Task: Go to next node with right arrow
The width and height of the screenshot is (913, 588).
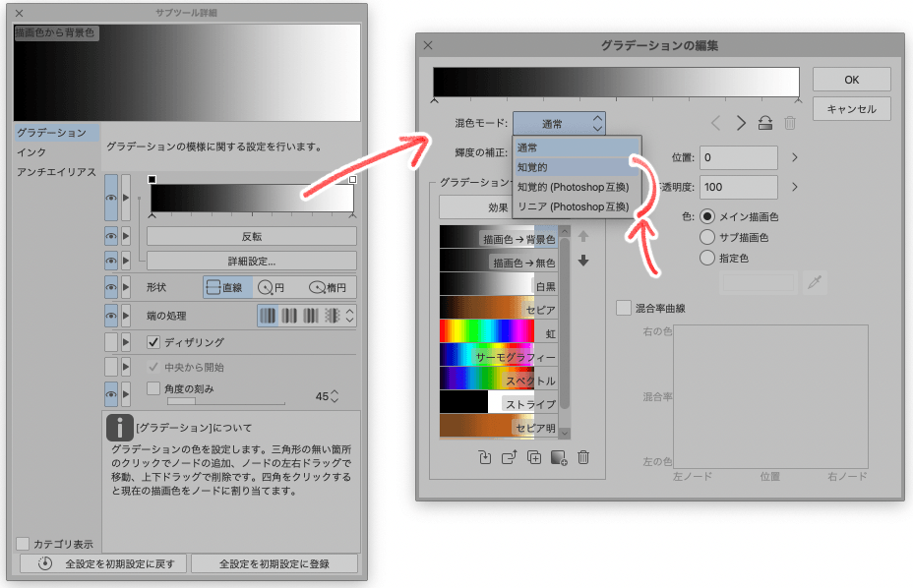Action: [741, 123]
